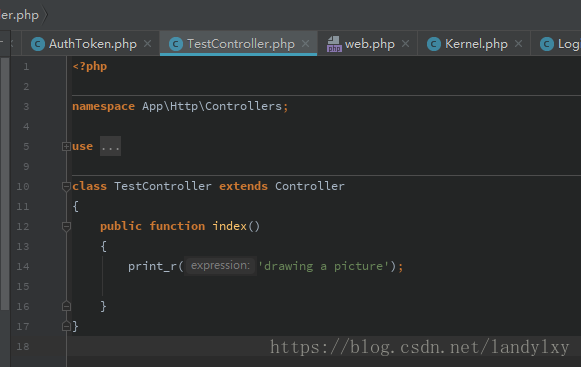
Task: Click the AuthToken.php class icon
Action: [38, 44]
